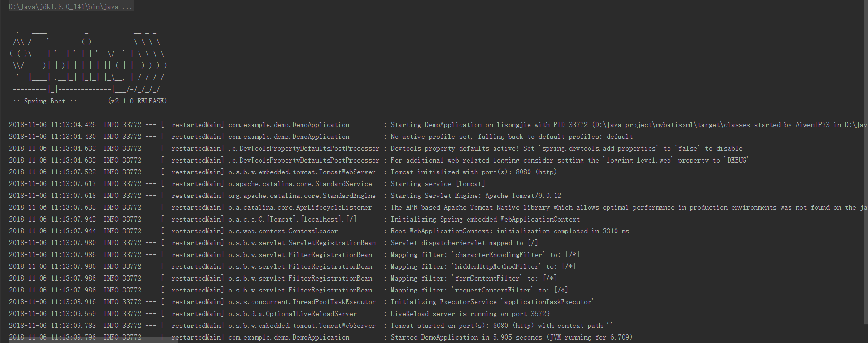Select logger 'org.apache.catalina.core.StandardEngine'
The height and width of the screenshot is (343, 868).
302,196
